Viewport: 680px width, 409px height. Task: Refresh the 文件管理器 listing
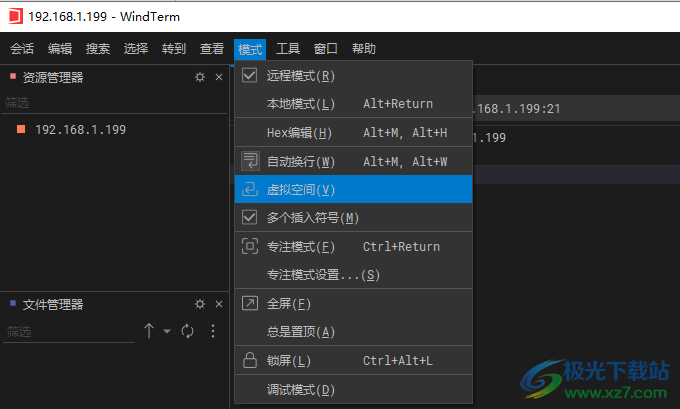pyautogui.click(x=187, y=331)
